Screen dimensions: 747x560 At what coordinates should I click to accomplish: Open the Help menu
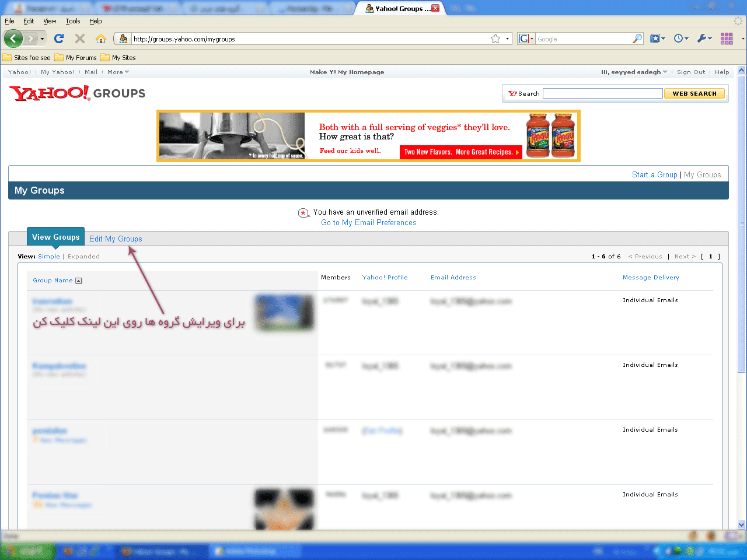96,21
